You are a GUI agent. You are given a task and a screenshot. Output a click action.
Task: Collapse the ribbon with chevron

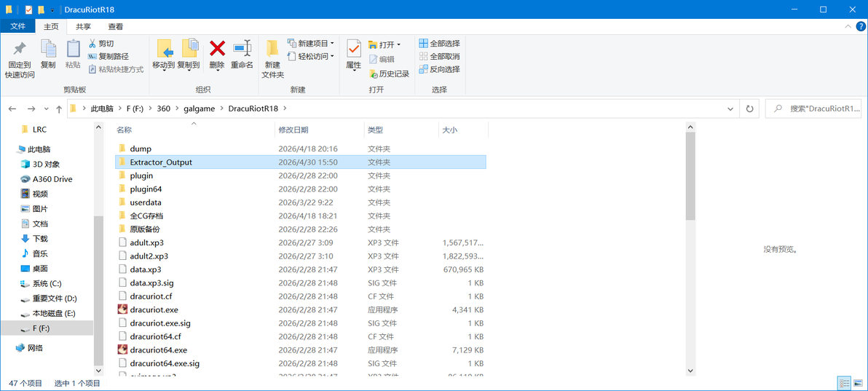coord(848,27)
